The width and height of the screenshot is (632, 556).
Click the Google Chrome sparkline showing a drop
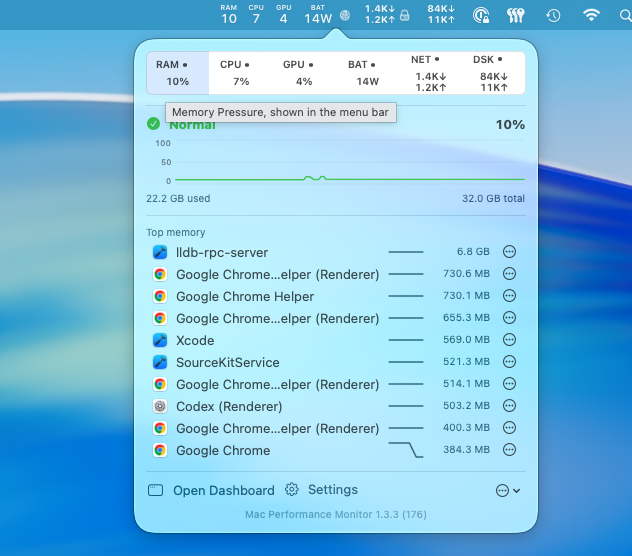click(x=406, y=450)
